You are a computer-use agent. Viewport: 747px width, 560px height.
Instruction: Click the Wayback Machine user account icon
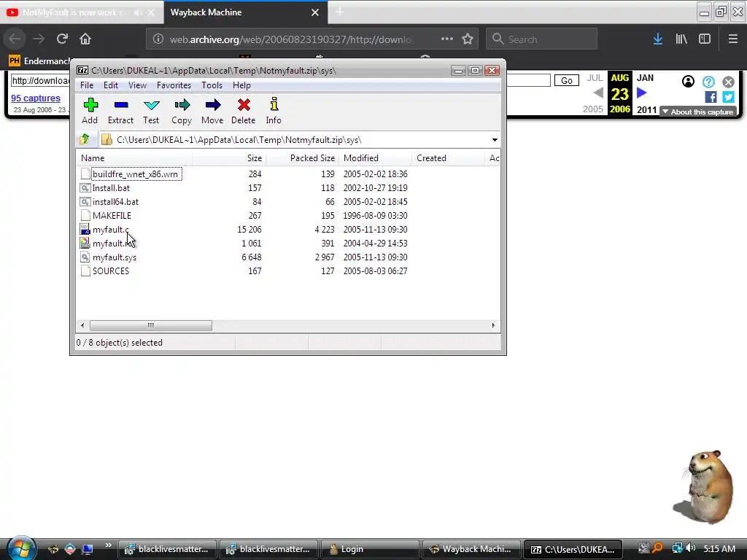pos(688,82)
